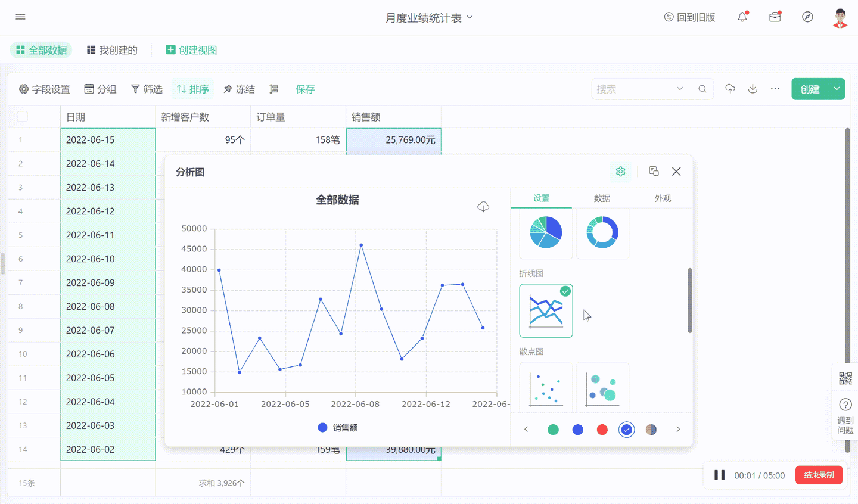Image resolution: width=858 pixels, height=504 pixels.
Task: Click 结束录制 stop recording button
Action: (x=819, y=475)
